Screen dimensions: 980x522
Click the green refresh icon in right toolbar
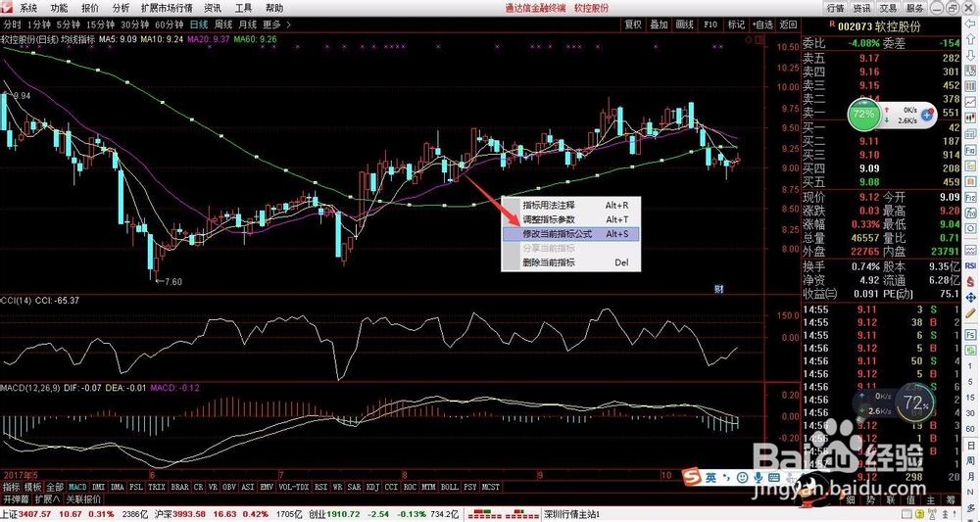(970, 350)
